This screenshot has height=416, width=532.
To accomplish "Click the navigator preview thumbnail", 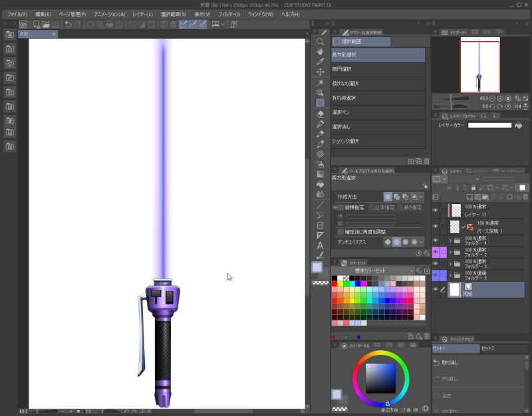I will point(479,64).
